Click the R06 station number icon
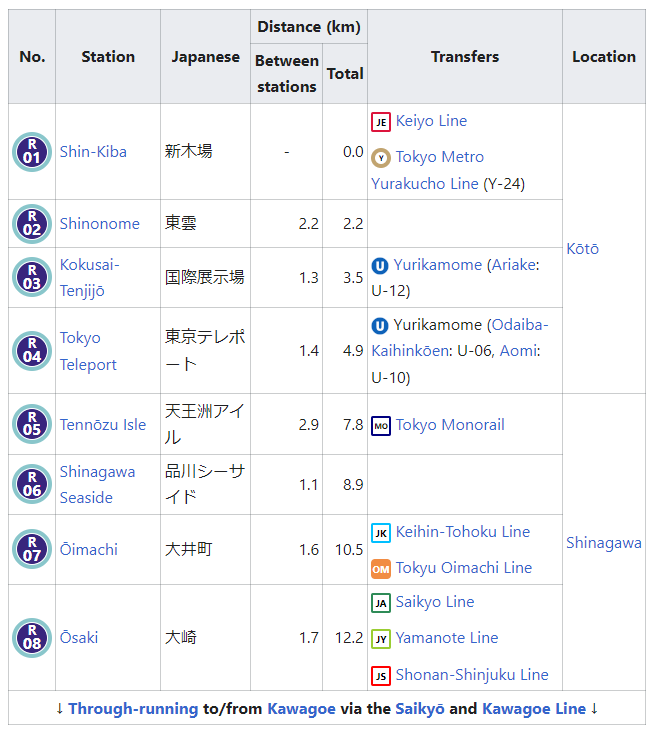The image size is (653, 735). [x=32, y=484]
